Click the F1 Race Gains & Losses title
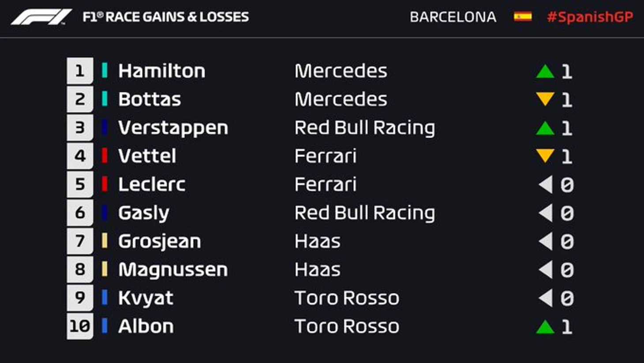The height and width of the screenshot is (363, 644). coord(166,17)
